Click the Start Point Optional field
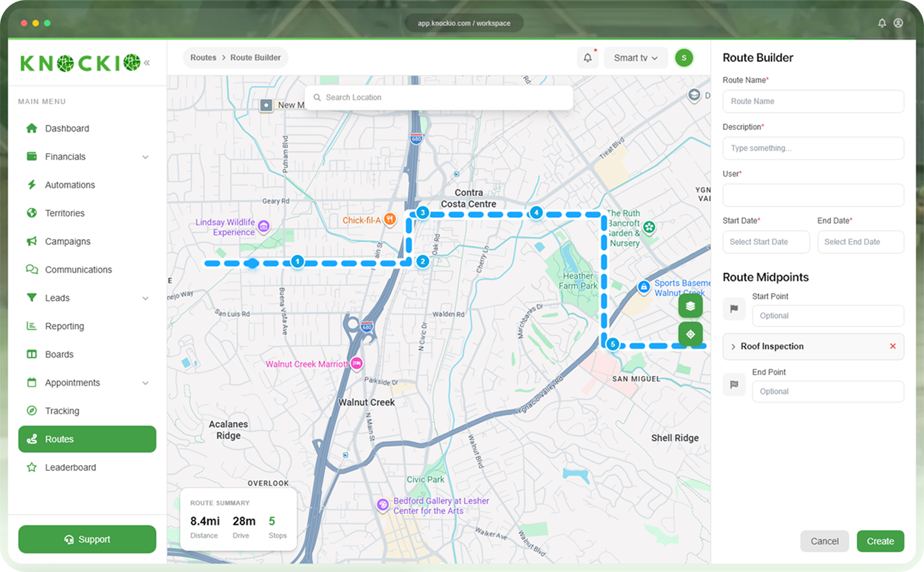The height and width of the screenshot is (572, 924). [828, 315]
